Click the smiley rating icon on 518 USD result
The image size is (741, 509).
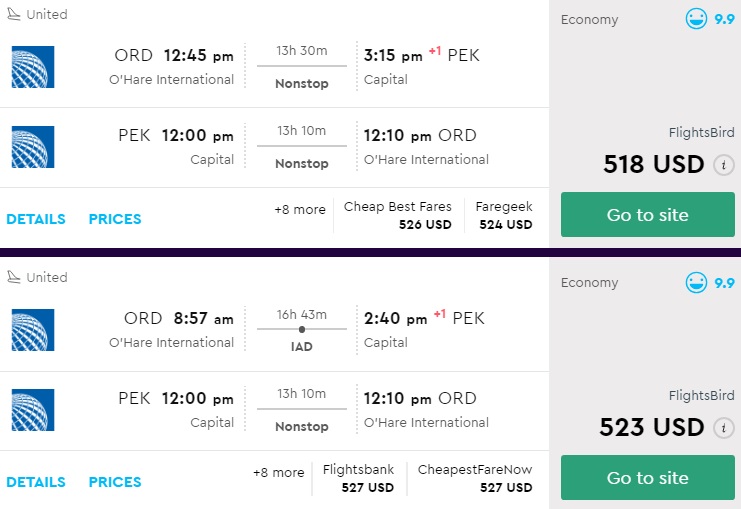tap(696, 19)
